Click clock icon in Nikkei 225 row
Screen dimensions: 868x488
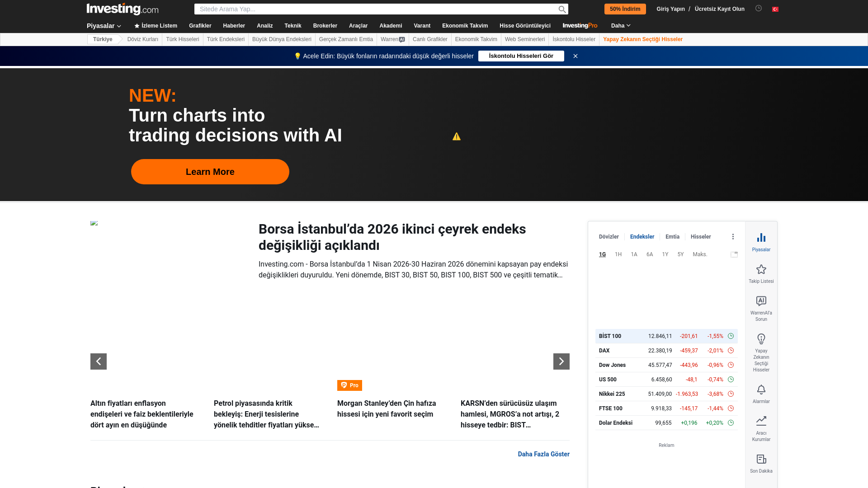click(731, 394)
